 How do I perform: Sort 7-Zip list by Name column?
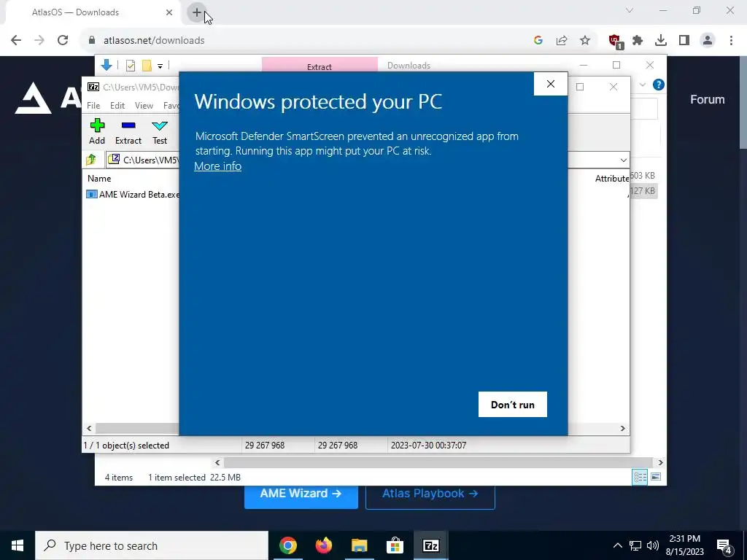(99, 178)
